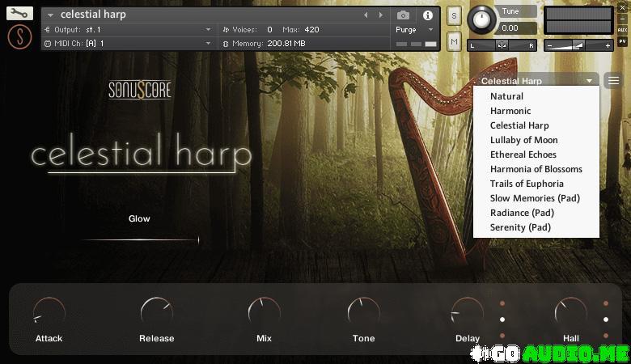Toggle Mute (M) button
The width and height of the screenshot is (631, 364).
pos(454,41)
